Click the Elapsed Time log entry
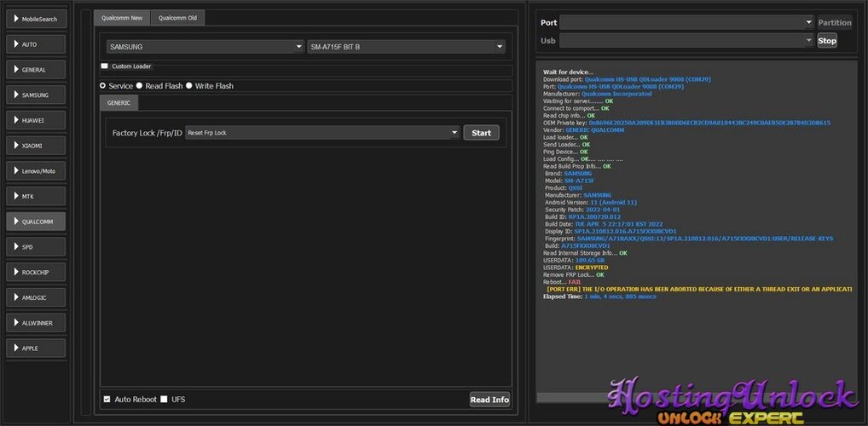868x426 pixels. [x=599, y=296]
